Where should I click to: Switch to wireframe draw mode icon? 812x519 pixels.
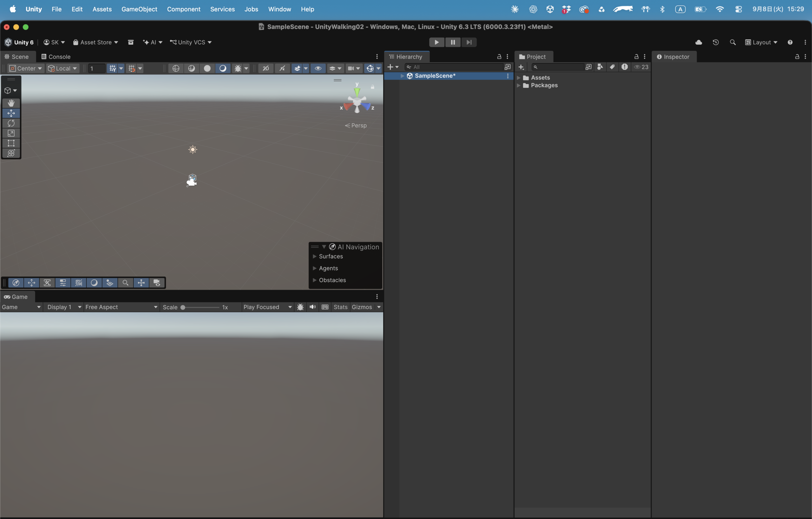pyautogui.click(x=176, y=69)
